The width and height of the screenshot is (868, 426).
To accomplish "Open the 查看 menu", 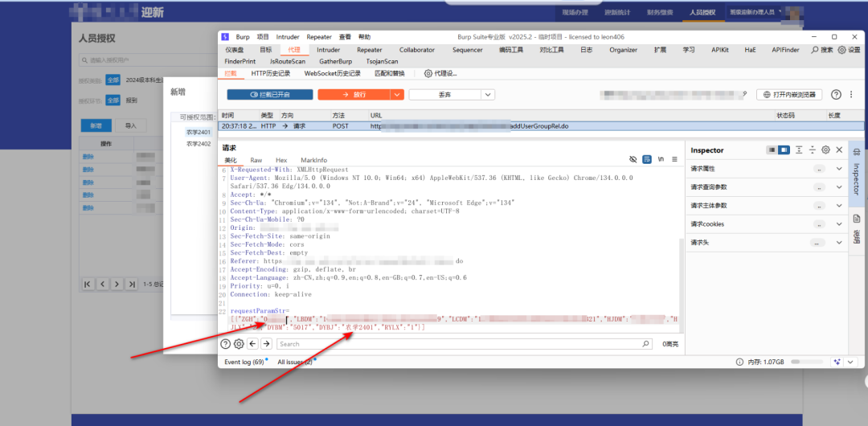I will tap(345, 37).
